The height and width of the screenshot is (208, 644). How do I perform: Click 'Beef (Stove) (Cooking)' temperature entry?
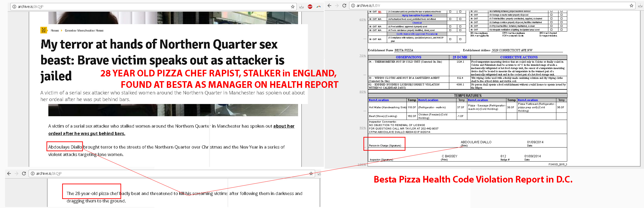383,116
